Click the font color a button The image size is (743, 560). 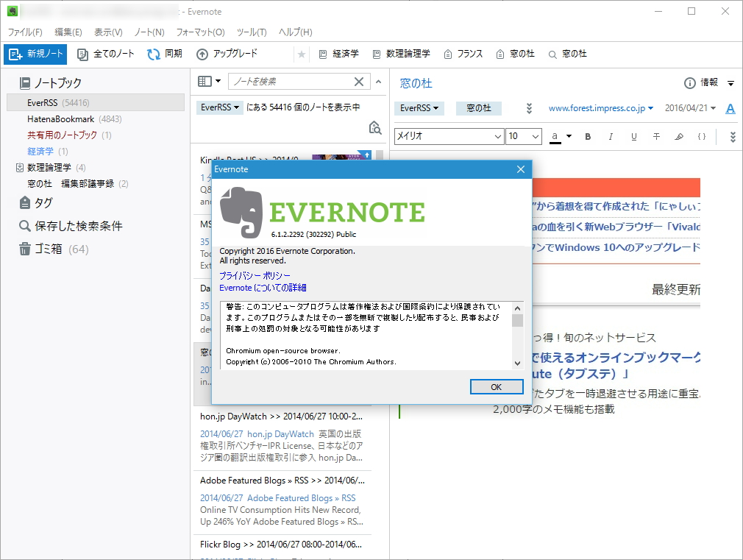[555, 137]
